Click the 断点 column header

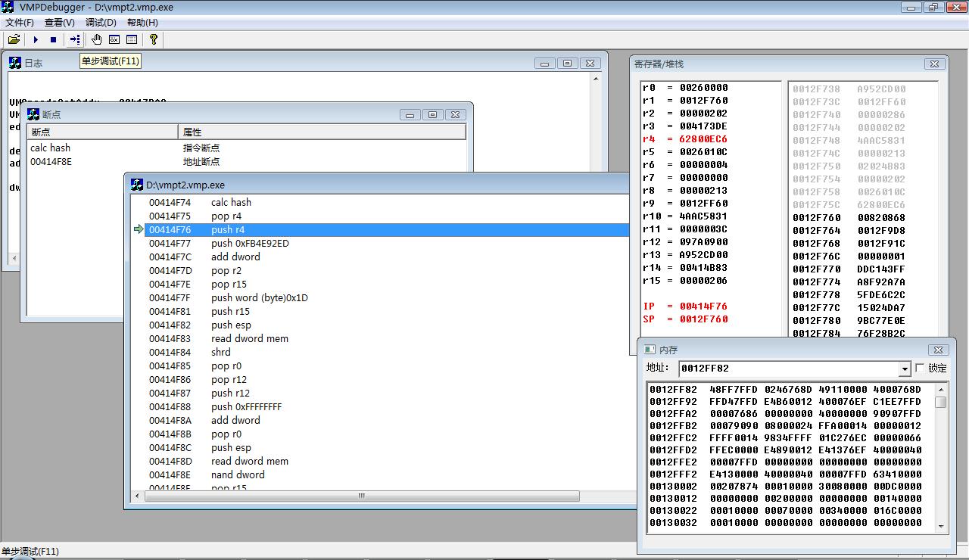click(x=103, y=132)
